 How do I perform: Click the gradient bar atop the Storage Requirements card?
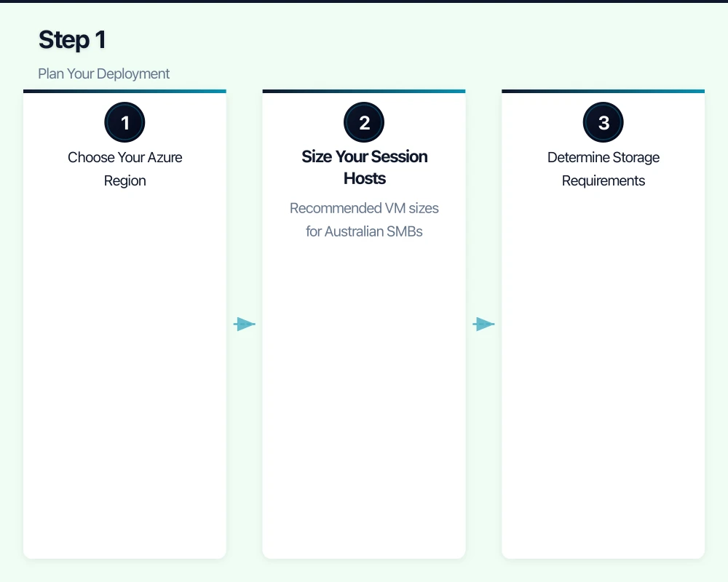click(604, 92)
